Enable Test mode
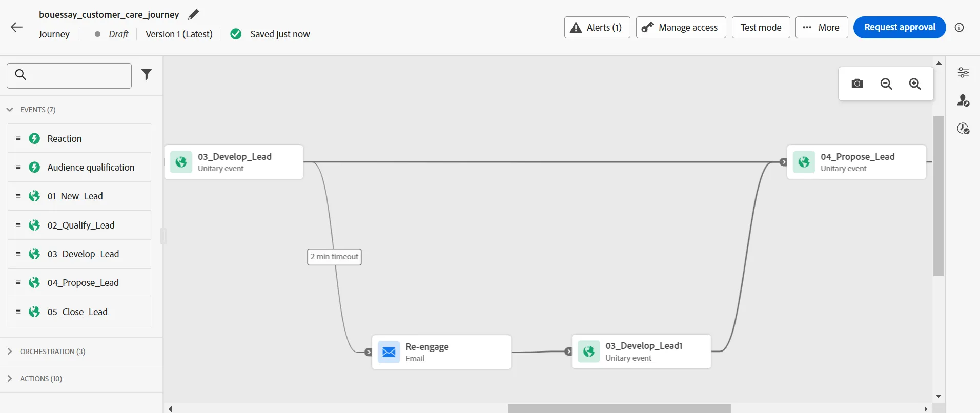This screenshot has height=413, width=980. tap(761, 28)
